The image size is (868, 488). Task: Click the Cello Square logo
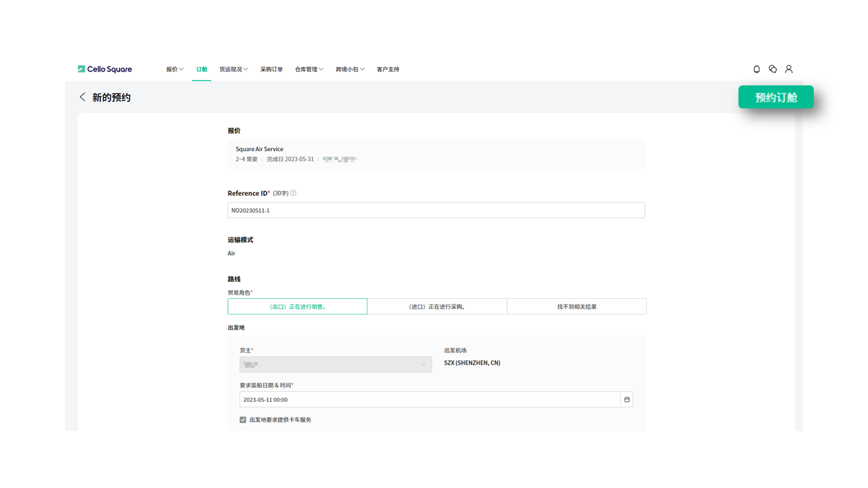(x=104, y=69)
